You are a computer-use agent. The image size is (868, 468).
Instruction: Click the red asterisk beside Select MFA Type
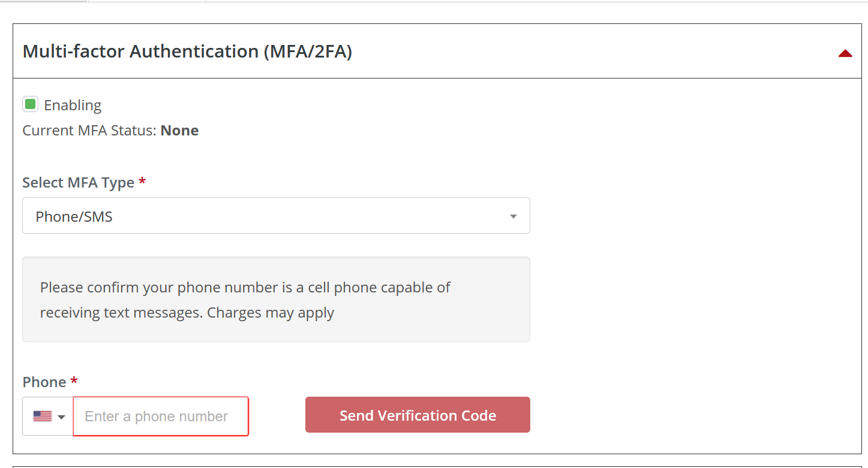pos(142,181)
